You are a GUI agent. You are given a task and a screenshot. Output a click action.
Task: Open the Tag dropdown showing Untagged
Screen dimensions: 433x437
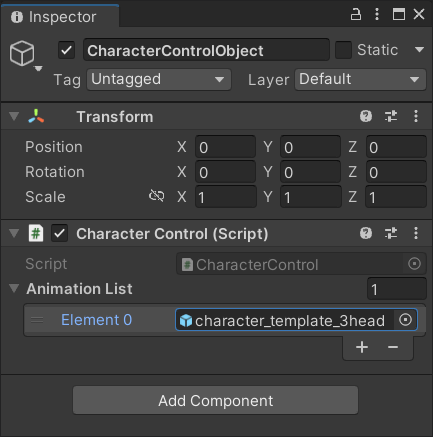point(159,80)
